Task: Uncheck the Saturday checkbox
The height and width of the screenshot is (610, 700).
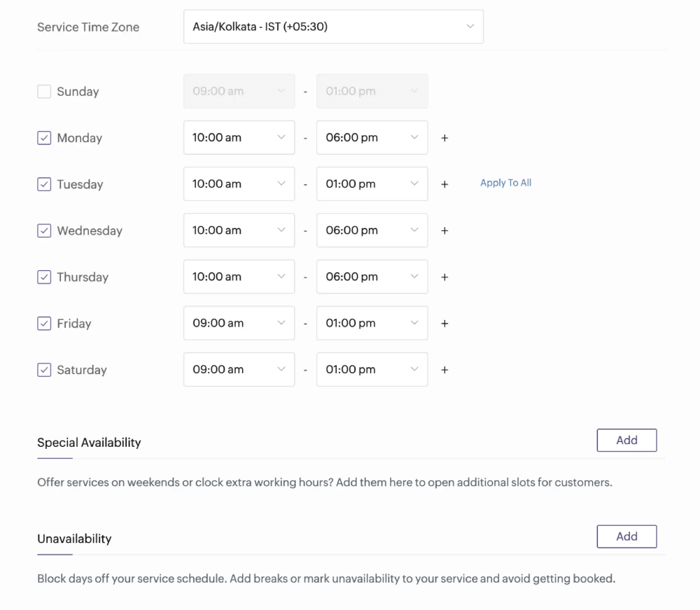Action: point(43,369)
